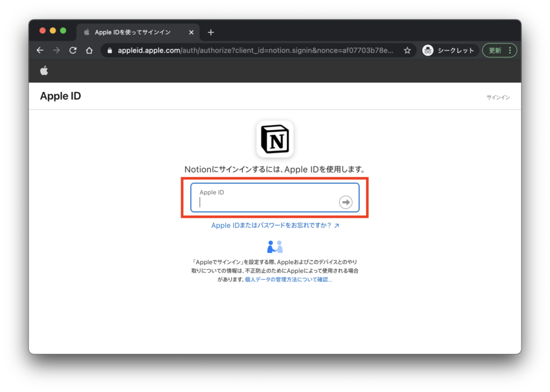Open a new tab with plus icon
The image size is (550, 392).
[x=211, y=32]
